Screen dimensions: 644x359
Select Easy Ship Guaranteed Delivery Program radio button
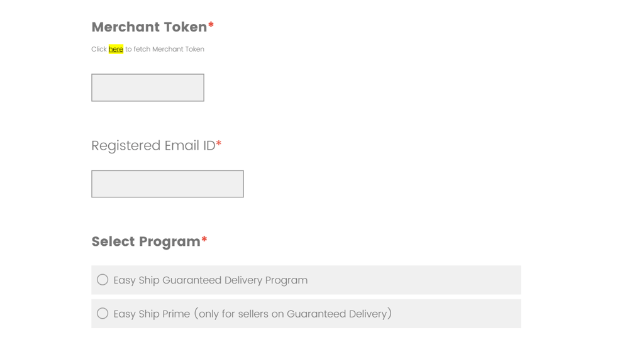click(103, 280)
